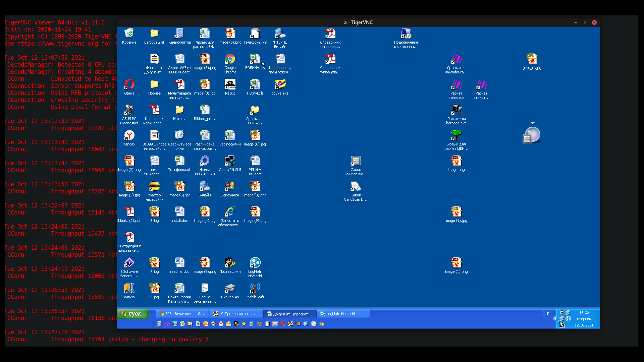Open the 1cv7s.exe desktop icon
The image size is (644, 362).
tap(280, 85)
